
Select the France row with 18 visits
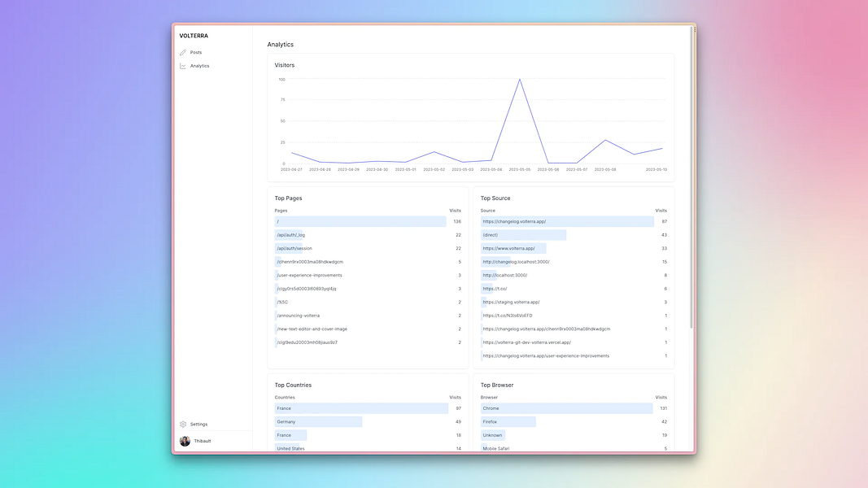point(368,435)
